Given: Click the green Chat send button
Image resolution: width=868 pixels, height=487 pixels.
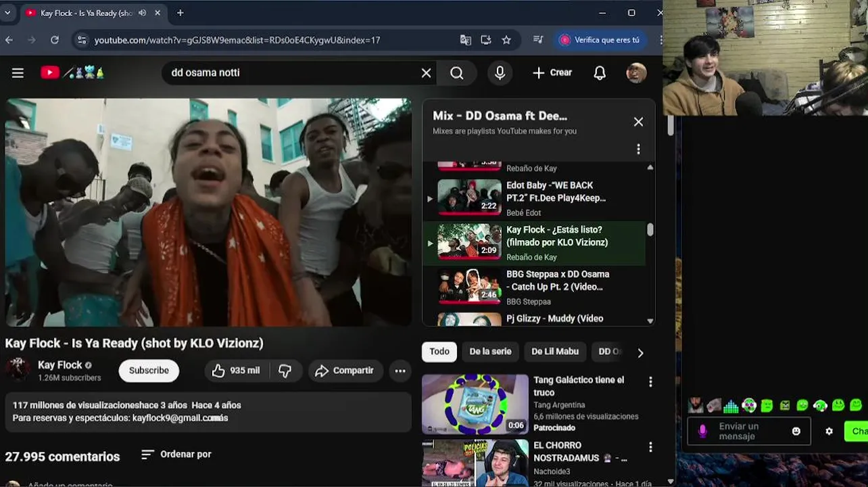Looking at the screenshot, I should 857,432.
